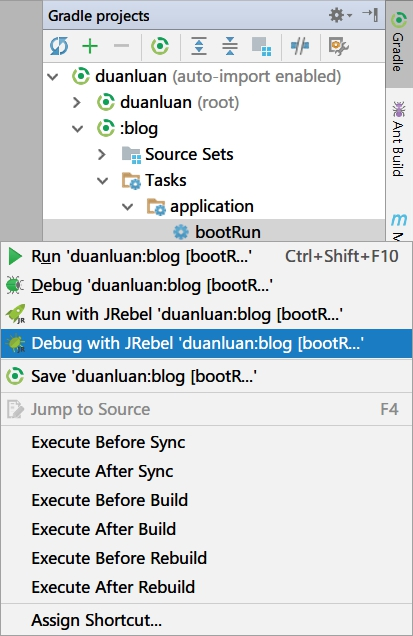413x636 pixels.
Task: Execute Gradle task toolbar icon
Action: tap(160, 46)
